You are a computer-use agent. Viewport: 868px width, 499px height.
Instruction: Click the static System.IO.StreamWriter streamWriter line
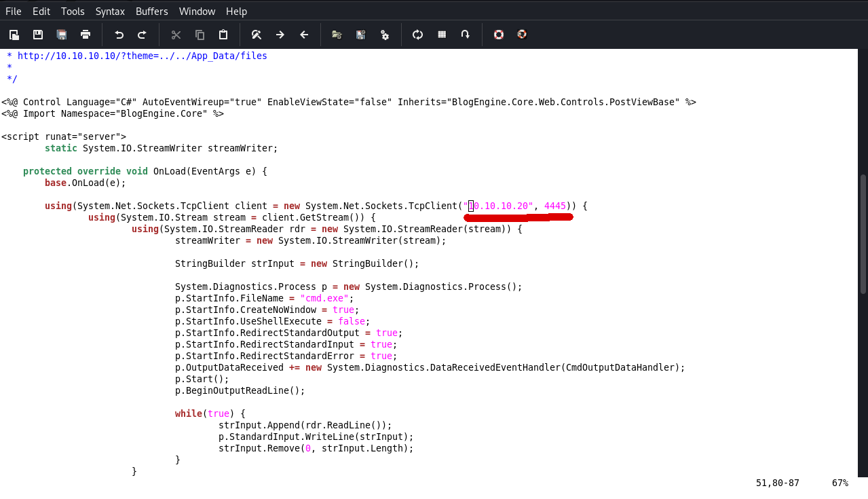[162, 148]
